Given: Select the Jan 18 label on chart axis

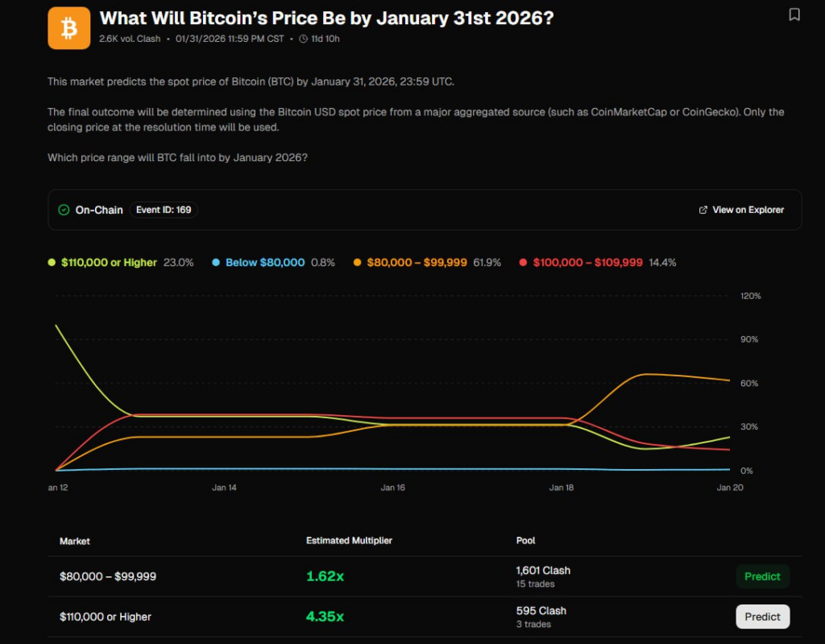Looking at the screenshot, I should (562, 488).
